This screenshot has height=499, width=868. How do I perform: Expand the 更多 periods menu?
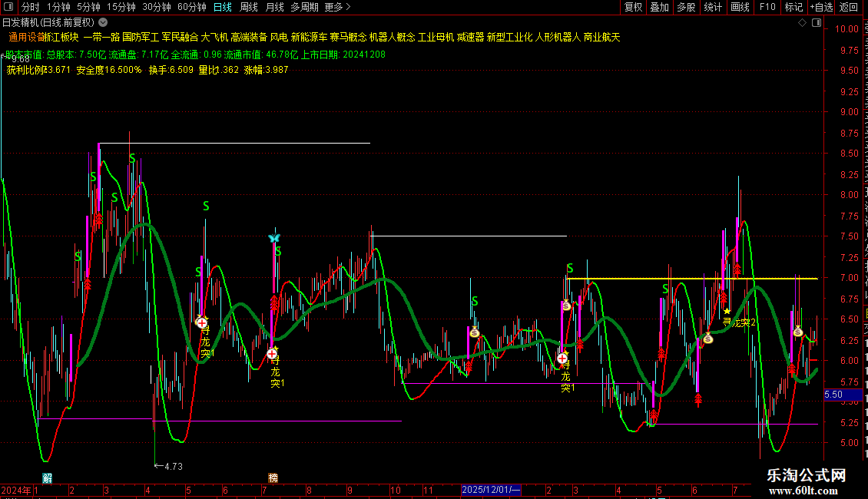coord(337,7)
